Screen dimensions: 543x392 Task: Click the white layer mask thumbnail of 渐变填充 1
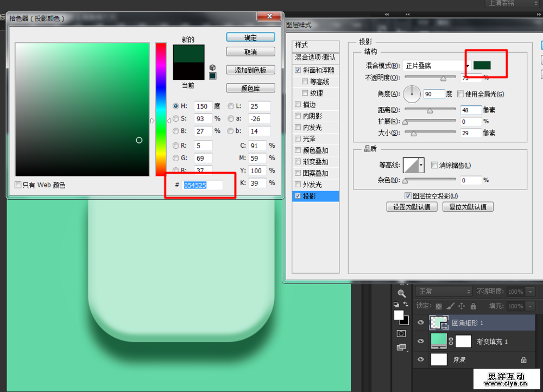[x=463, y=341]
